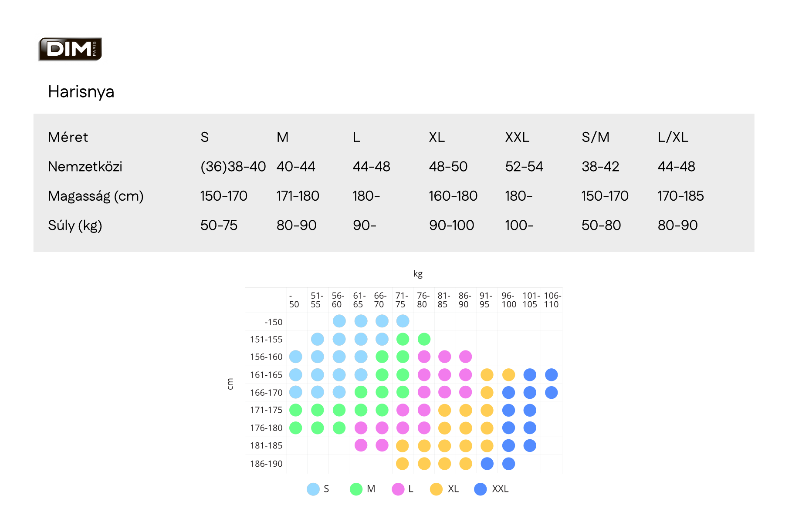Click the Nemzetközi row label
Viewport: 792px width, 532px height.
tap(85, 166)
